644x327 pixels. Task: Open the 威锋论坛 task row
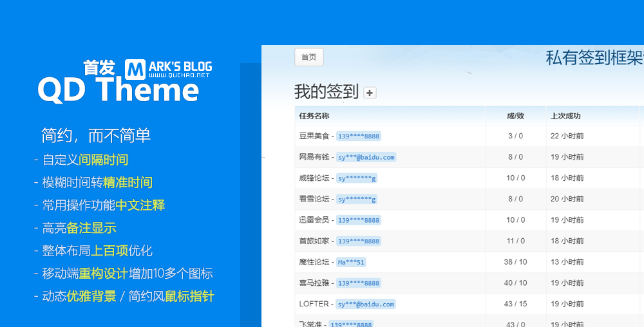tap(469, 178)
